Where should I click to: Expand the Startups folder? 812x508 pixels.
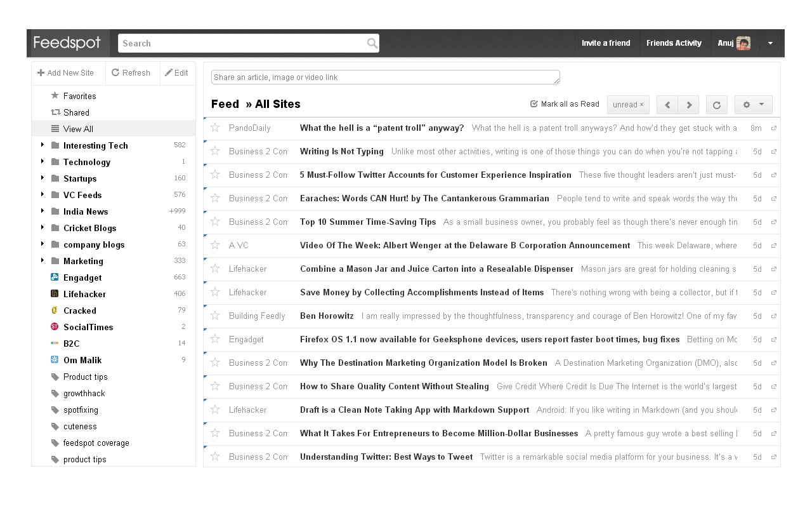click(43, 178)
